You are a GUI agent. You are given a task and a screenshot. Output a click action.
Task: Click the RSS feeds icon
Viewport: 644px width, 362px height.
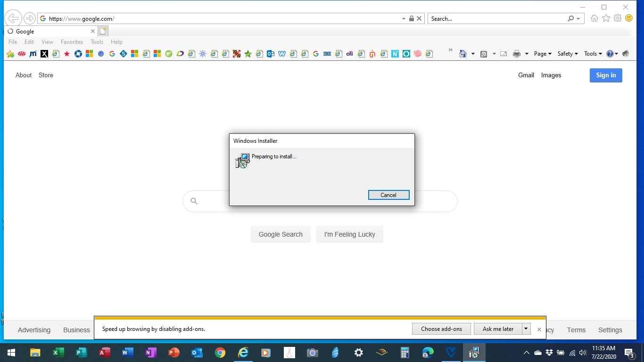pos(484,54)
